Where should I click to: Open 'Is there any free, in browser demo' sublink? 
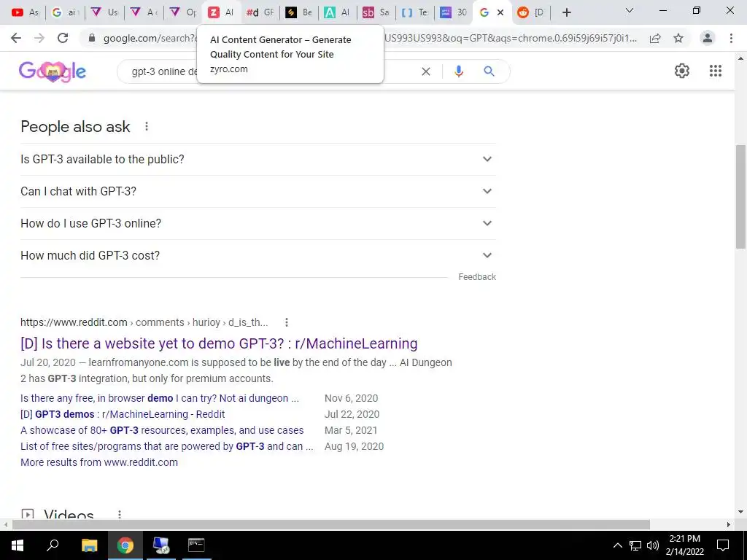coord(160,398)
